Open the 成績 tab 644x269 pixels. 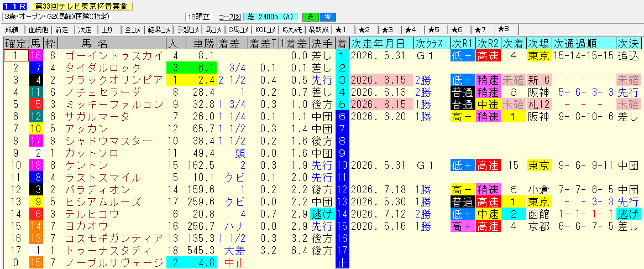click(13, 30)
